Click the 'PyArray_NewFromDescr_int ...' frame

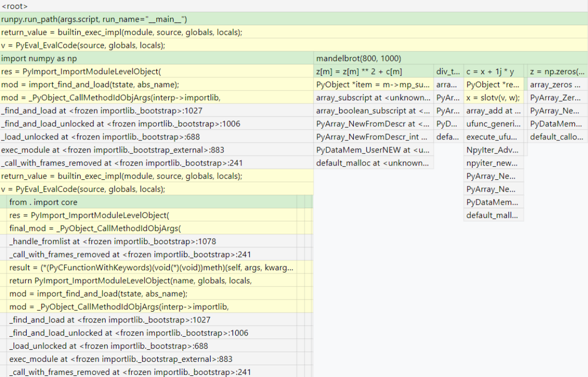pyautogui.click(x=374, y=137)
